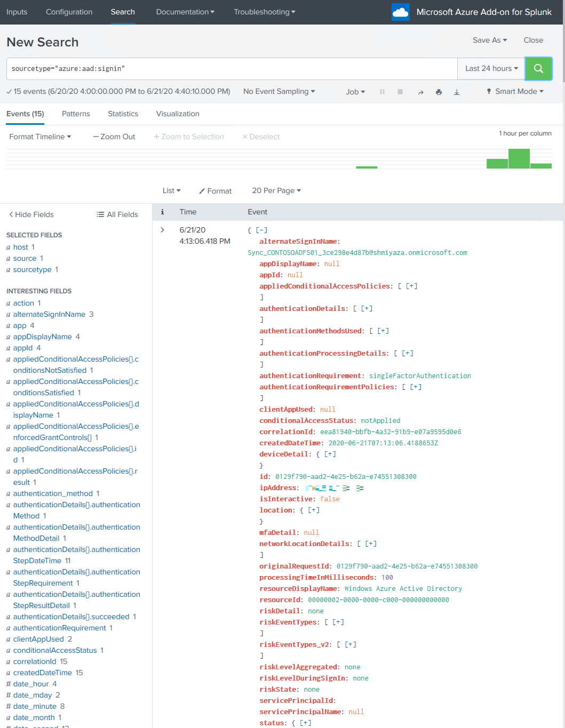
Task: Click the Hide Fields link
Action: [x=31, y=214]
